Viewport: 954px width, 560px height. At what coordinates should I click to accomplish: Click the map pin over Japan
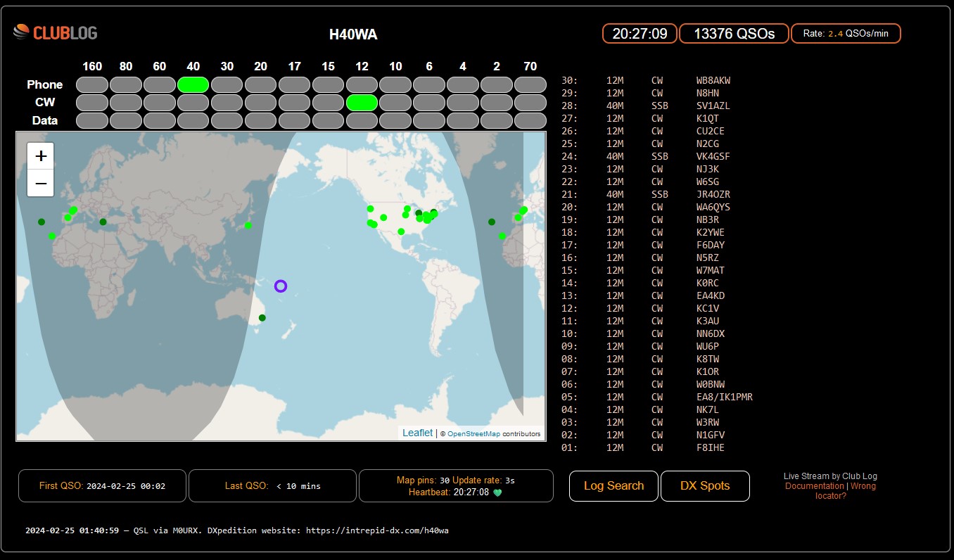pos(248,226)
